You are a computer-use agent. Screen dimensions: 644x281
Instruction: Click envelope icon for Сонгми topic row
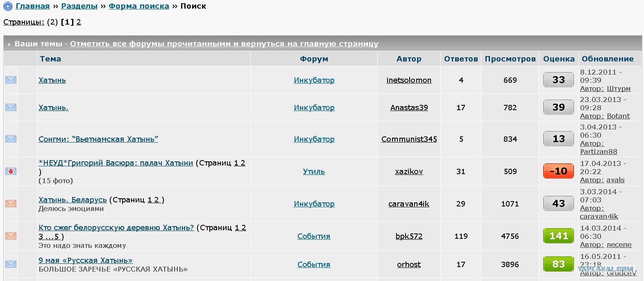[11, 139]
